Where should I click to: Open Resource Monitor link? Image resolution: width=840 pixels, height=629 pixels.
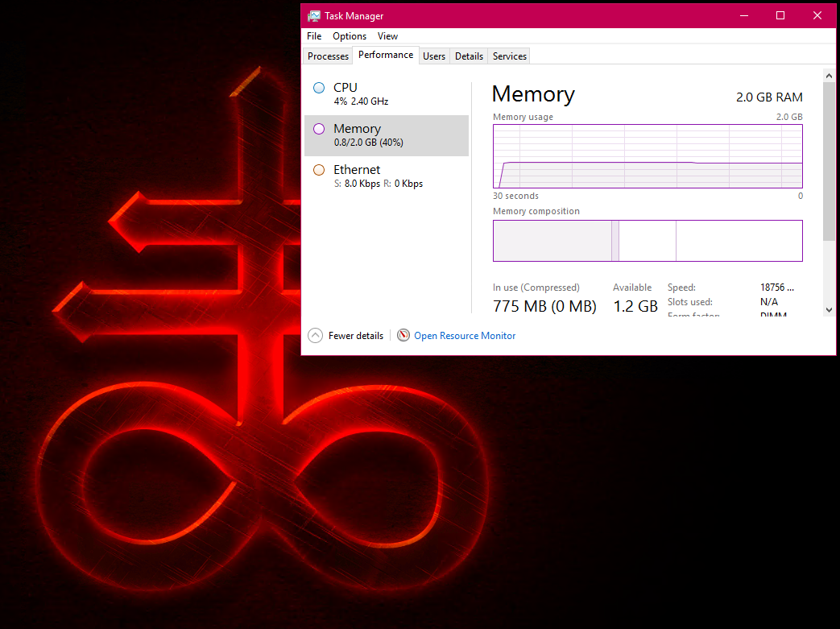point(465,335)
